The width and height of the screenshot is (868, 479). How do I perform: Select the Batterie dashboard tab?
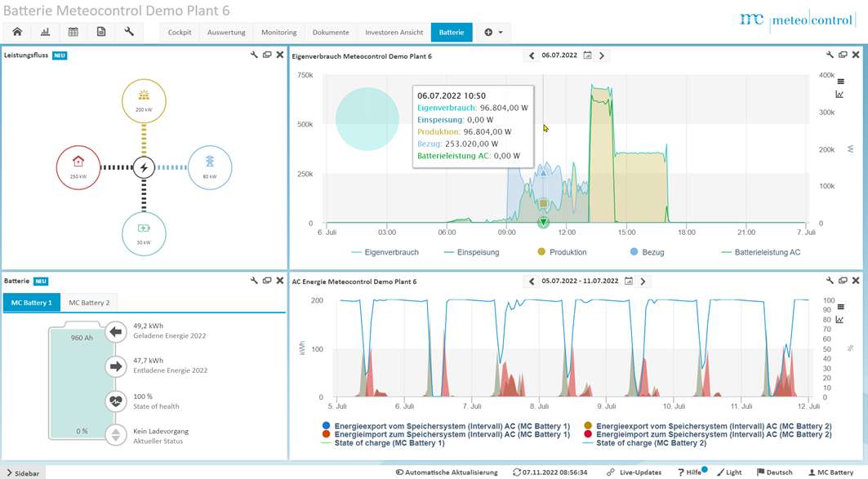point(452,33)
